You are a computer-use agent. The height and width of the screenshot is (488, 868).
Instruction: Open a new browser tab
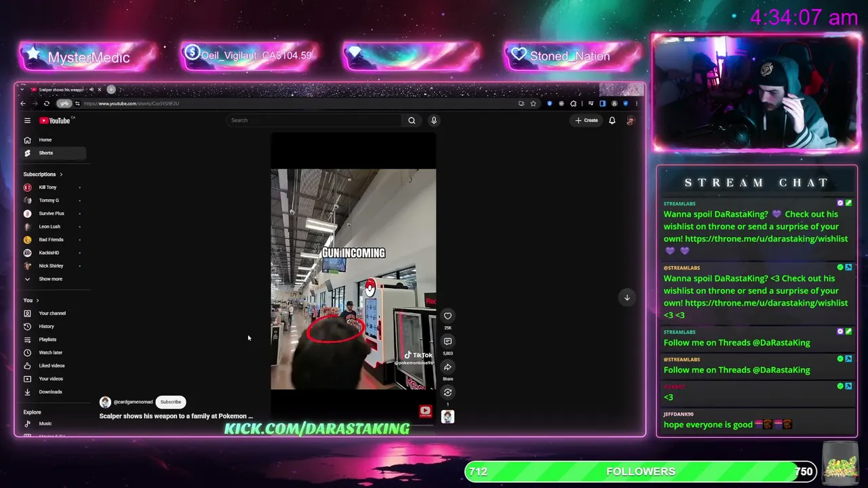coord(111,89)
